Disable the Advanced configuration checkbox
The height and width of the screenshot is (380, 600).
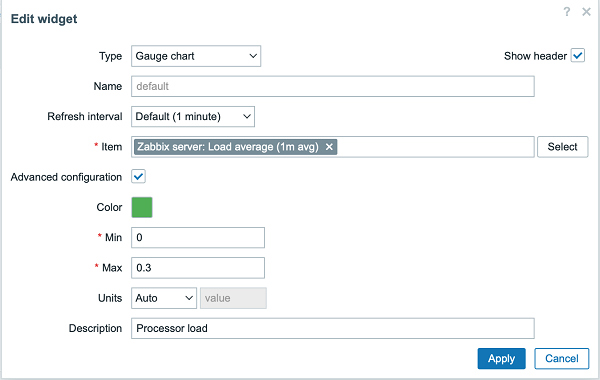point(138,177)
